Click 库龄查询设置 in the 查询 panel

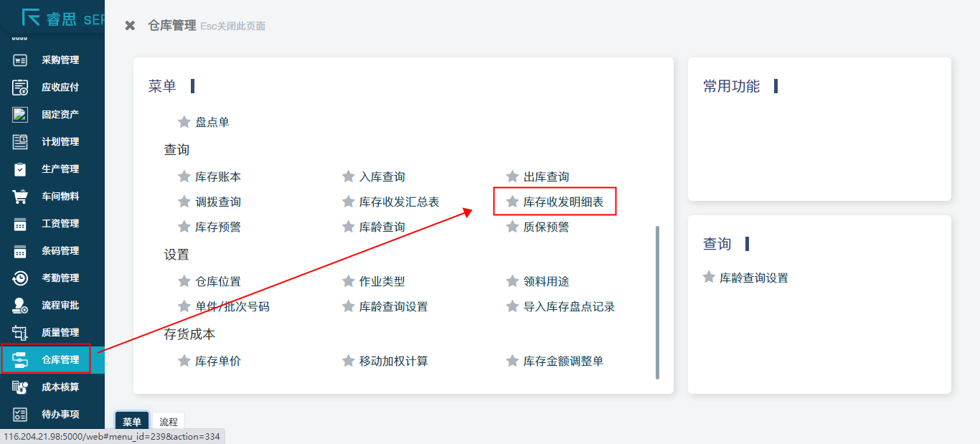pyautogui.click(x=753, y=278)
